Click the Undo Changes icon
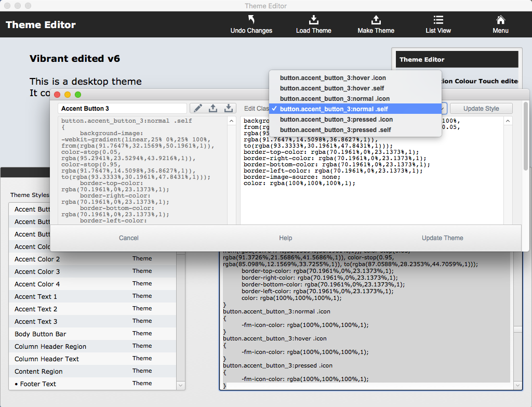This screenshot has width=532, height=407. [x=251, y=20]
